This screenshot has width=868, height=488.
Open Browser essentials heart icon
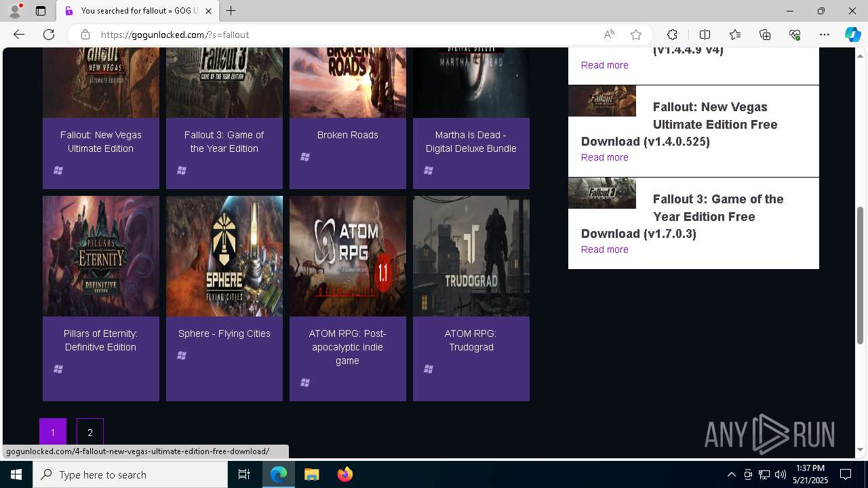pos(795,35)
